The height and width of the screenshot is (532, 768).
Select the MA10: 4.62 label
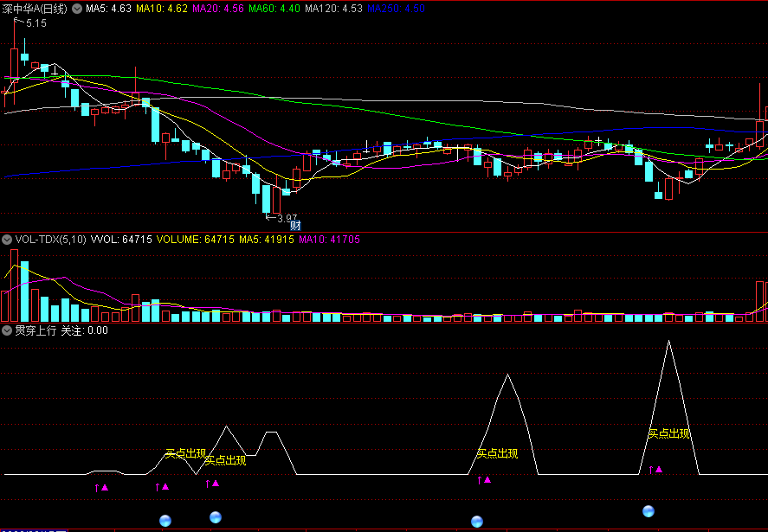(x=162, y=9)
